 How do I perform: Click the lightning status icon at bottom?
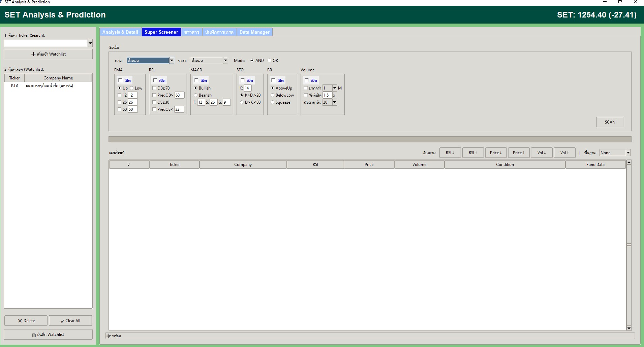click(x=109, y=336)
